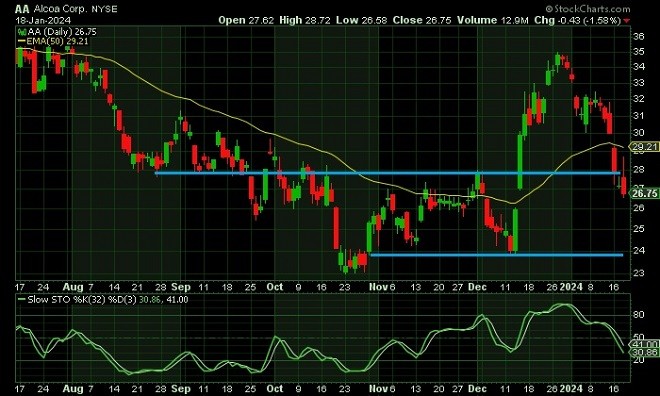This screenshot has height=396, width=660.
Task: Click the High 28.72 value
Action: (305, 20)
